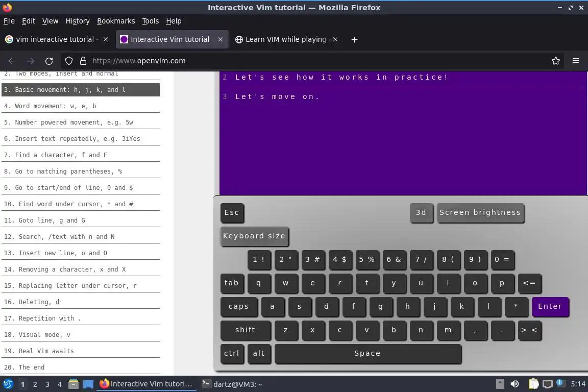Open lesson '4. Word movement: w, e, b'

coord(81,106)
